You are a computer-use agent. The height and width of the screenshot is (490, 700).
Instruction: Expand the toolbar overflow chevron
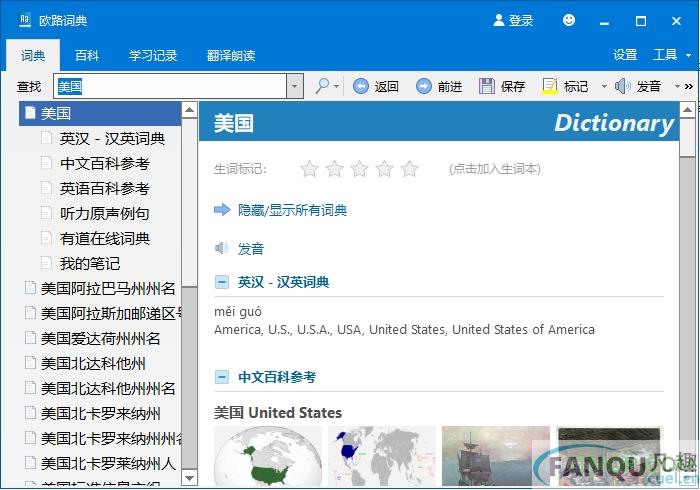pos(689,86)
